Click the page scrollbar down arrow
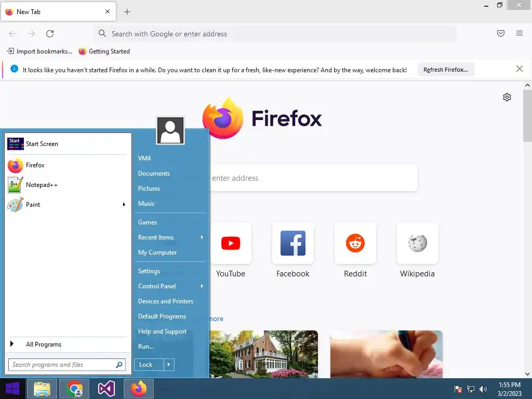This screenshot has width=532, height=399. pos(527,374)
